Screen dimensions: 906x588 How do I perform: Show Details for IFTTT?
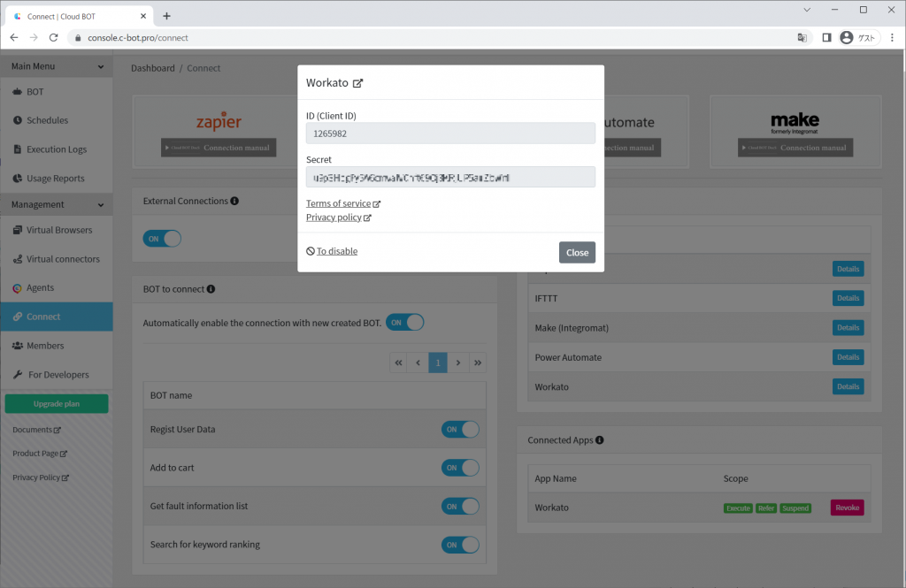[x=848, y=298]
